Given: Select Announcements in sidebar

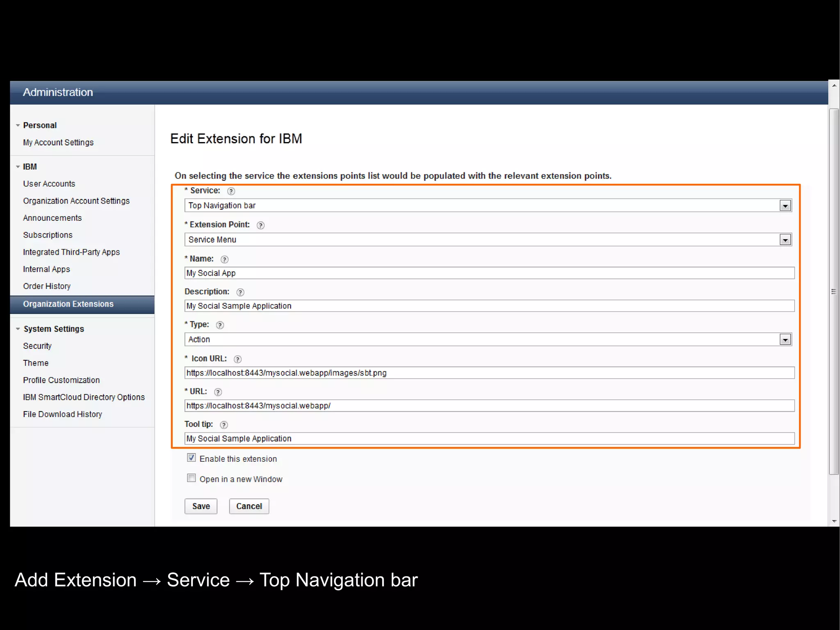Looking at the screenshot, I should point(52,218).
